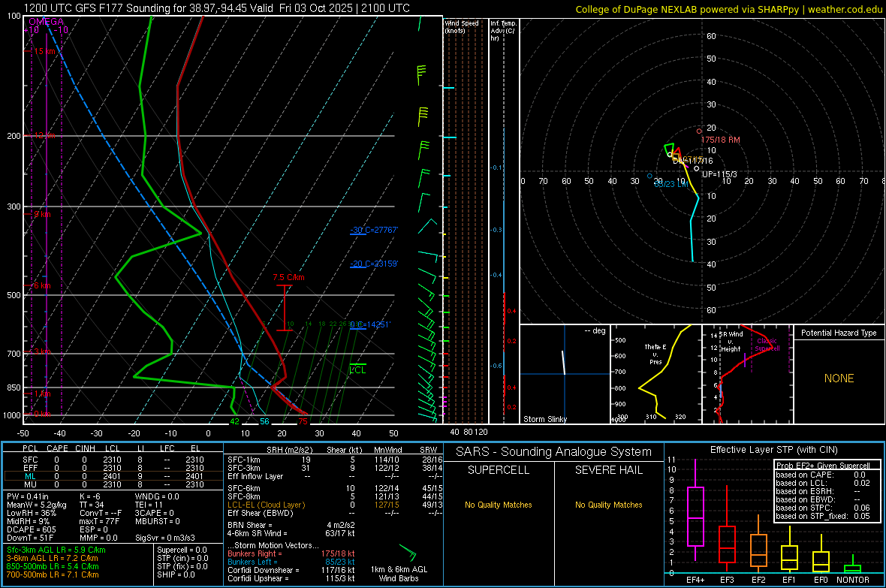Click the K = -6 index value
The image size is (886, 588).
point(90,496)
